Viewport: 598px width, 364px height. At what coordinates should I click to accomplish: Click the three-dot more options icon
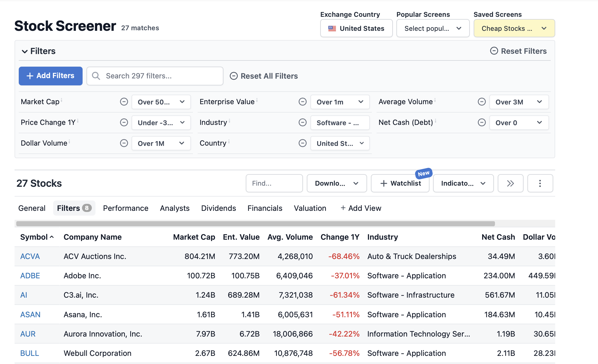(540, 183)
